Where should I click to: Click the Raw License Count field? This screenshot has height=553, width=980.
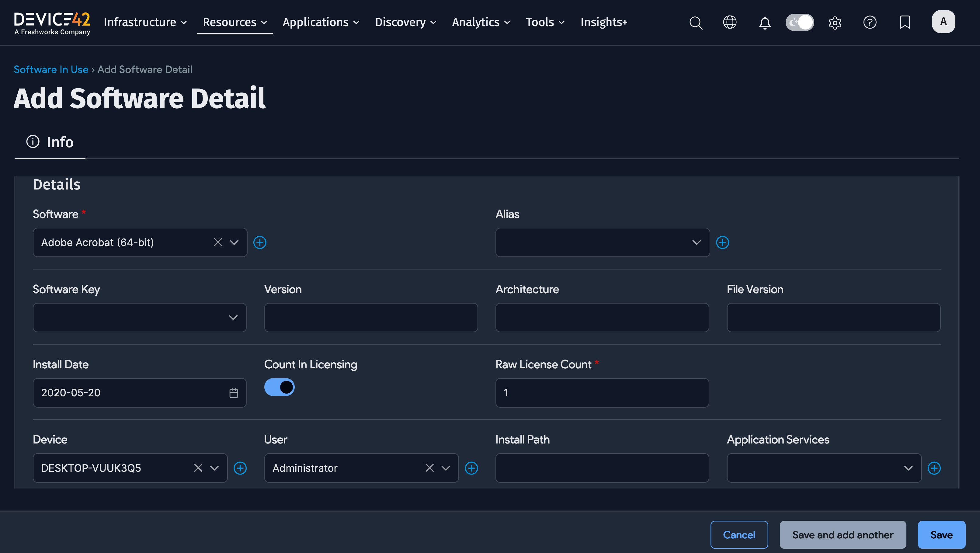(602, 393)
